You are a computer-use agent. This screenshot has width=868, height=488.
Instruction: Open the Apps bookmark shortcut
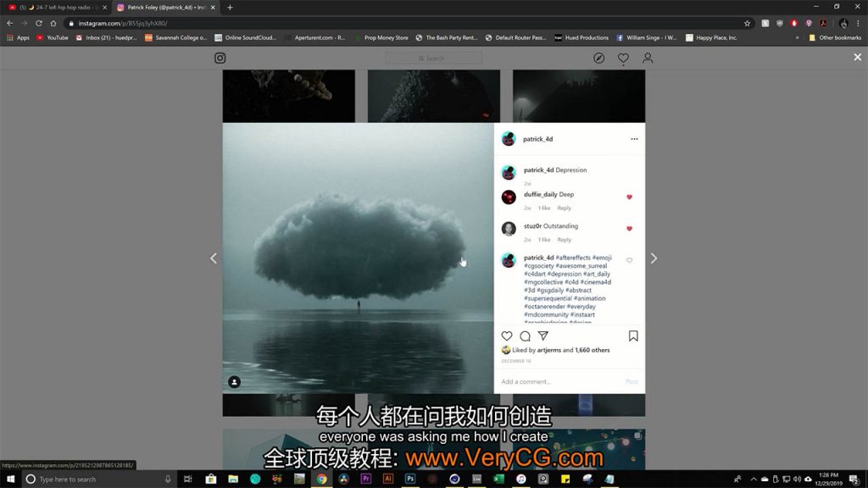pos(19,37)
